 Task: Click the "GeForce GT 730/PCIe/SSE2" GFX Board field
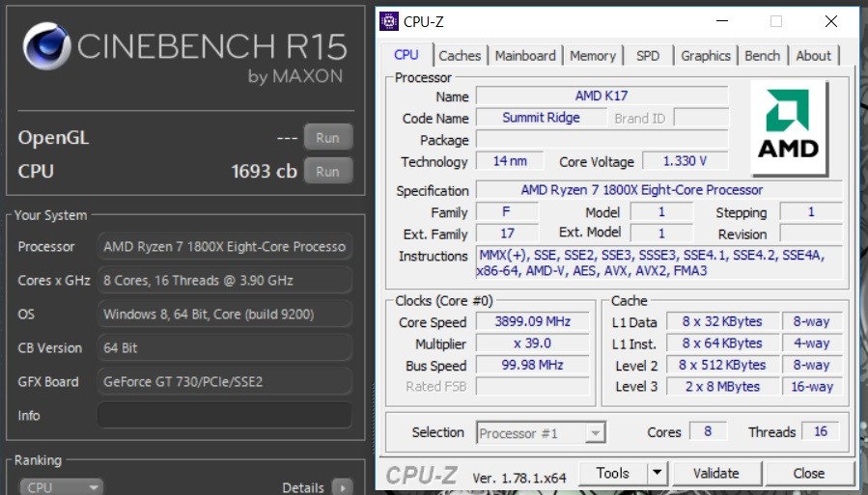[x=225, y=381]
